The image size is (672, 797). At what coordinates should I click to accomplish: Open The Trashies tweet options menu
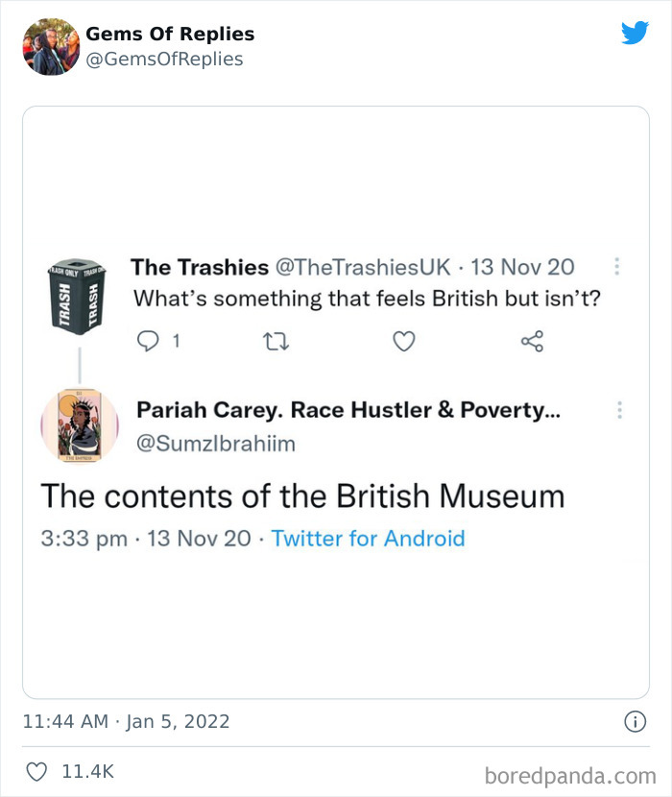tap(617, 266)
